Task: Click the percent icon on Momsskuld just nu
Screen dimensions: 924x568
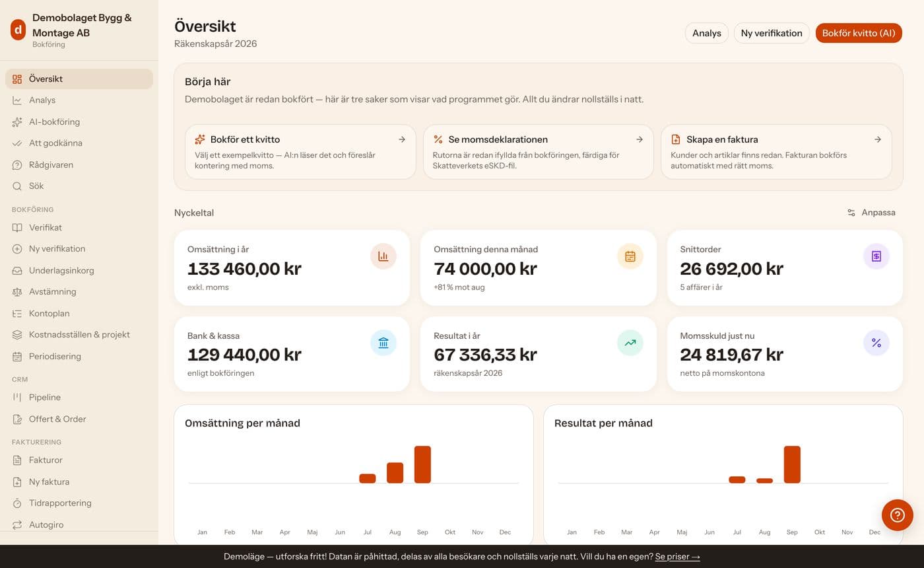Action: pos(876,343)
